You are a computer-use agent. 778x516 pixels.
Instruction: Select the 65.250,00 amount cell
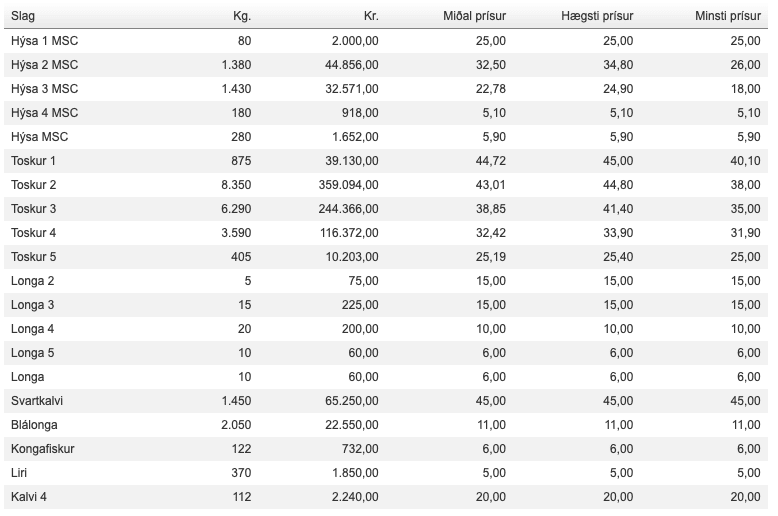pyautogui.click(x=350, y=401)
